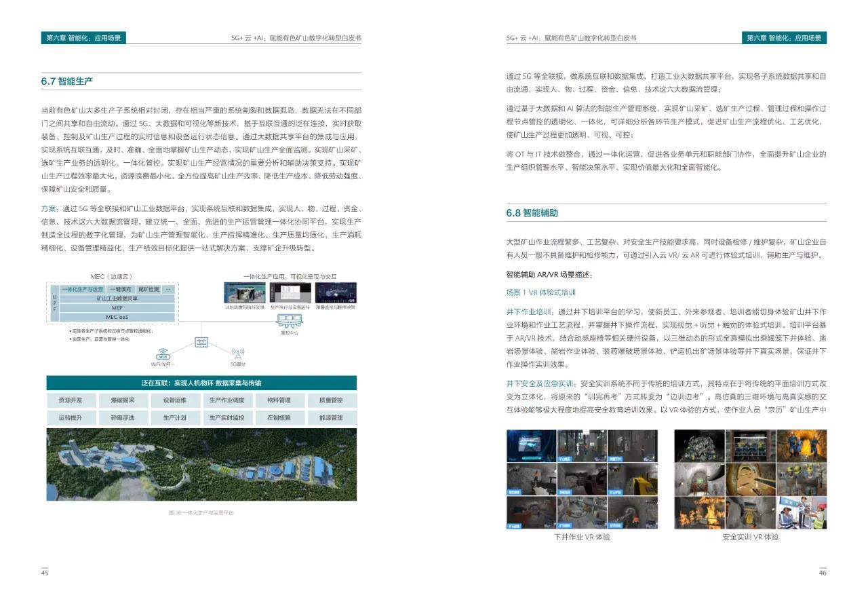
Task: Expand the "..." block beside 尾矿检测
Action: [168, 289]
